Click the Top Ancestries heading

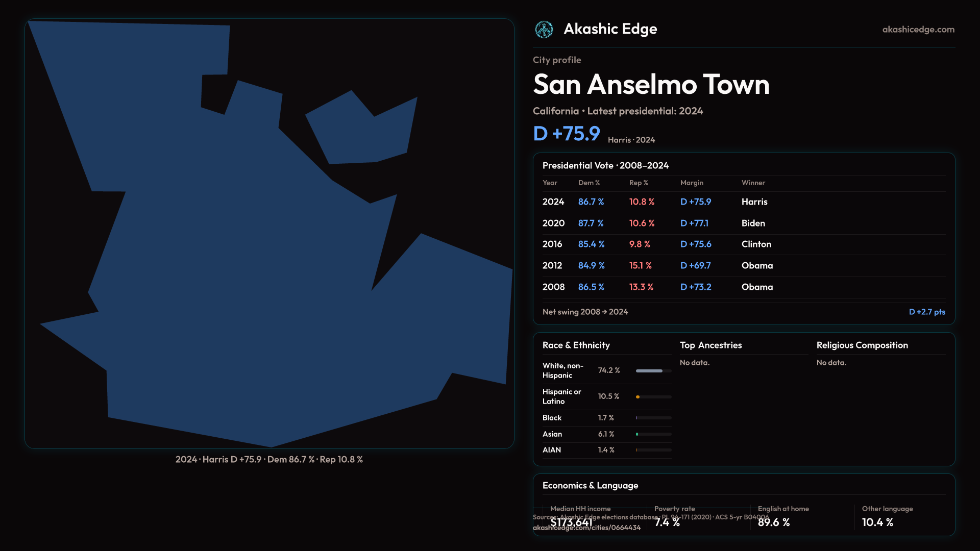pyautogui.click(x=710, y=345)
